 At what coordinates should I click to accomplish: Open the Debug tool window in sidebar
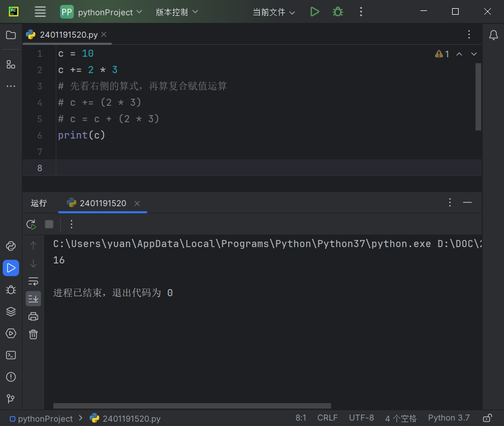(11, 290)
